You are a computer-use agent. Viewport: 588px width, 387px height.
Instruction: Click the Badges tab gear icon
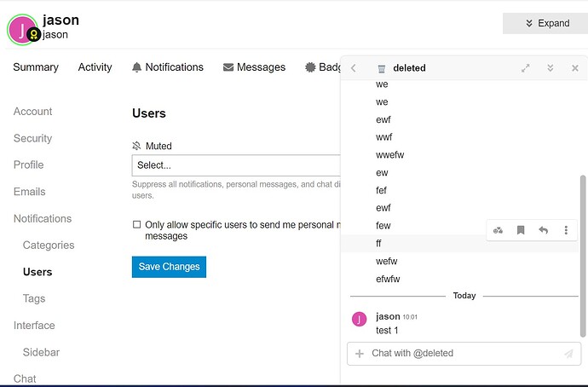(310, 67)
